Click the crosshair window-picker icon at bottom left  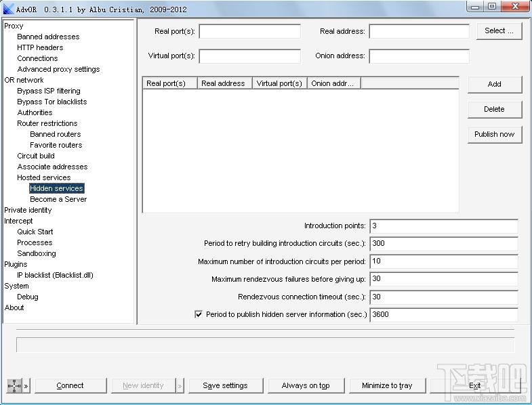click(x=14, y=385)
